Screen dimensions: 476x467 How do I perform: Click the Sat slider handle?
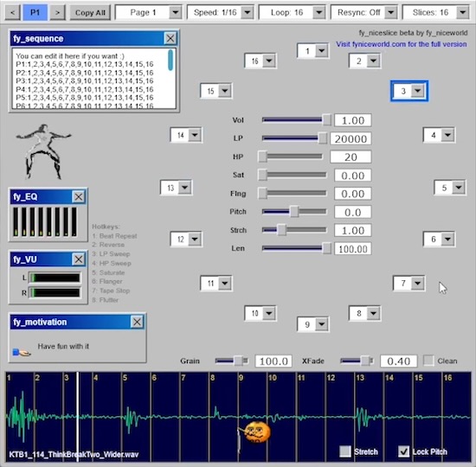coord(262,175)
